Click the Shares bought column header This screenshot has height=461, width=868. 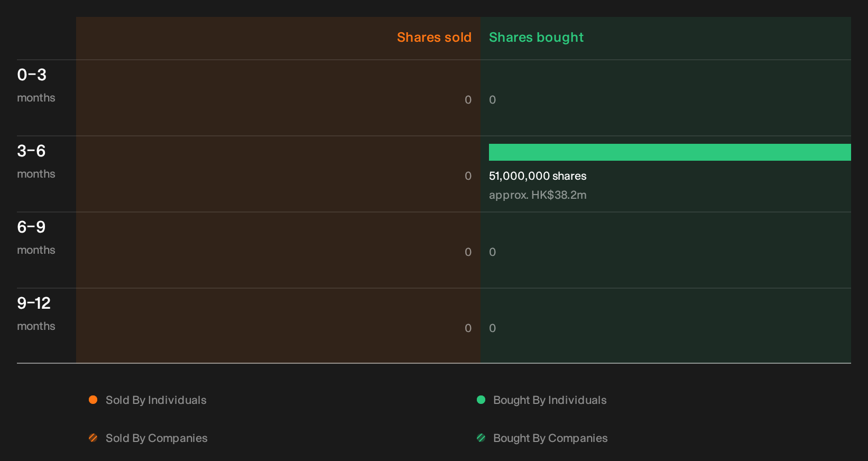point(536,38)
